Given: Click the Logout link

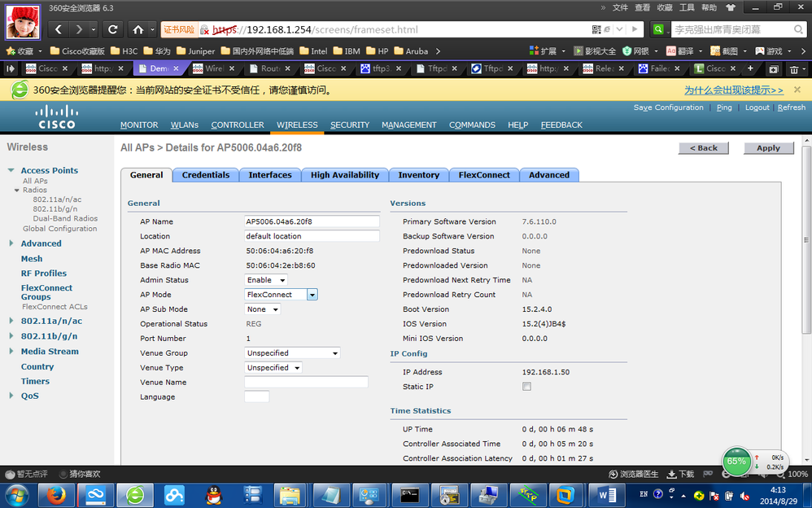Looking at the screenshot, I should click(757, 107).
